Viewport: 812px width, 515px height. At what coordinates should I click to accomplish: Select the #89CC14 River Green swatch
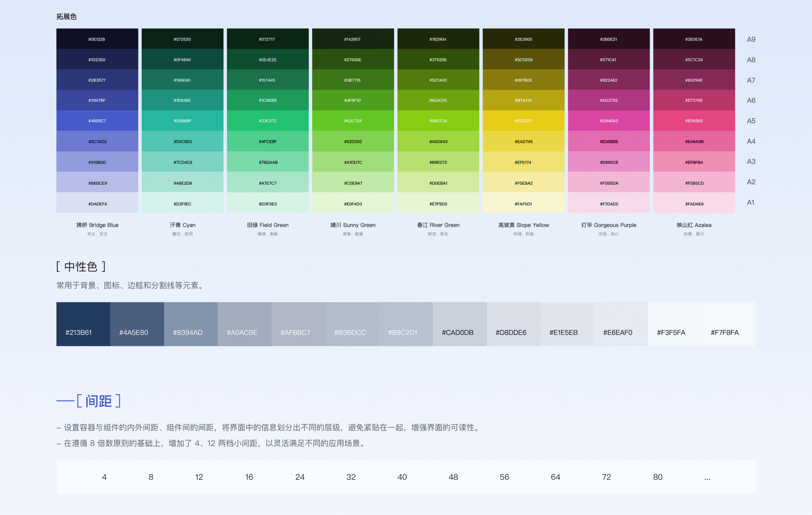(438, 121)
